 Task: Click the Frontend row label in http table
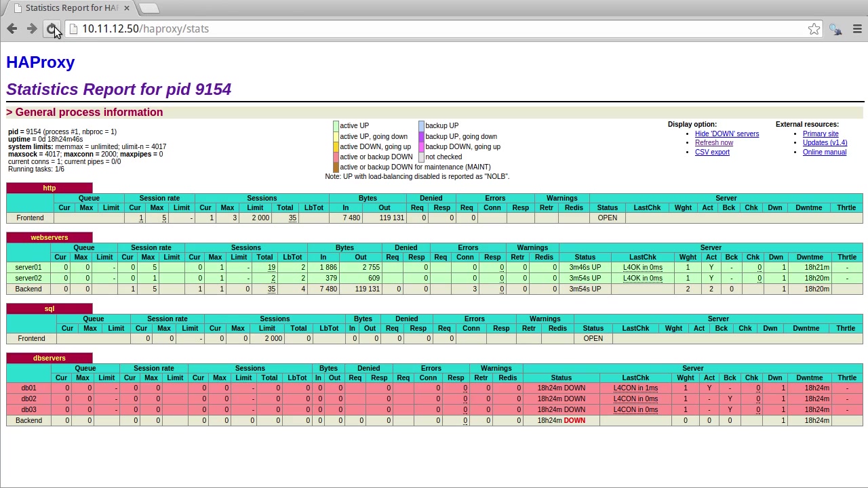point(30,218)
